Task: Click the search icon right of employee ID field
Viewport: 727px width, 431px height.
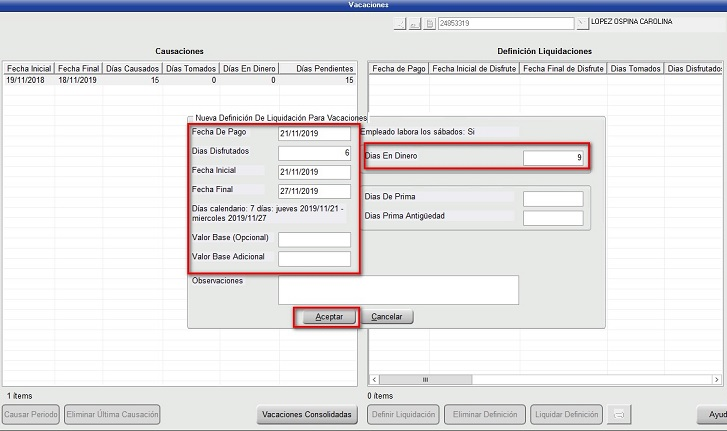Action: point(580,23)
